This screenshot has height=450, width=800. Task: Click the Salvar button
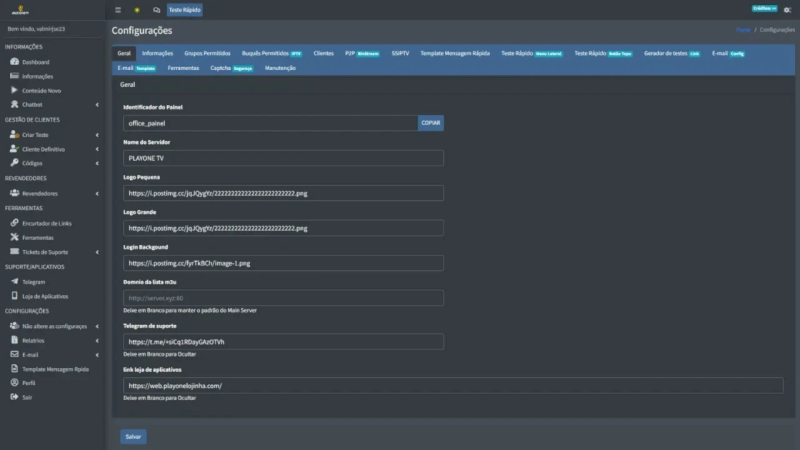tap(132, 436)
